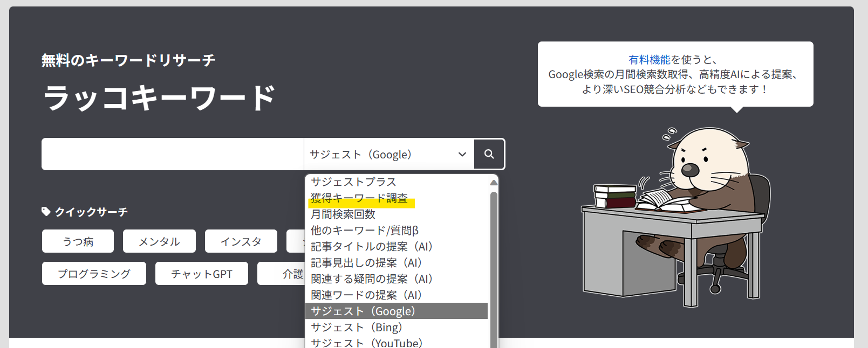Click the プログラミング quick search button
The height and width of the screenshot is (348, 868).
(x=94, y=274)
